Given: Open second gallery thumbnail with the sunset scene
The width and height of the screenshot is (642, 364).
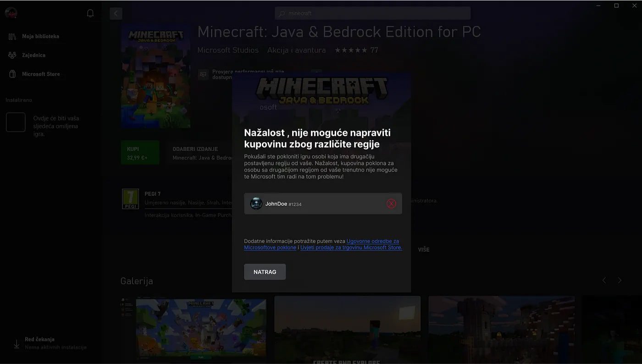Looking at the screenshot, I should pos(347,330).
